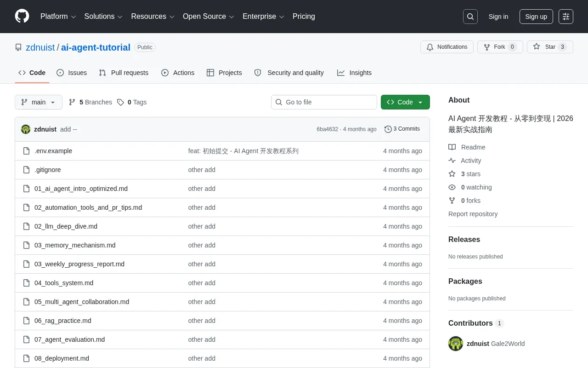Click the tag icon beside 0 Tags
The width and height of the screenshot is (588, 368).
[x=120, y=102]
